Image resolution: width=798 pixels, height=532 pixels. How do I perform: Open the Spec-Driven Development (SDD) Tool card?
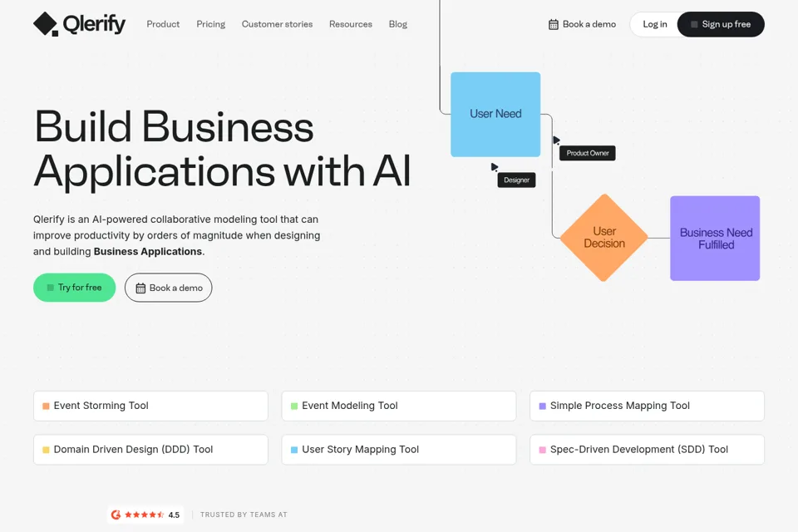647,450
